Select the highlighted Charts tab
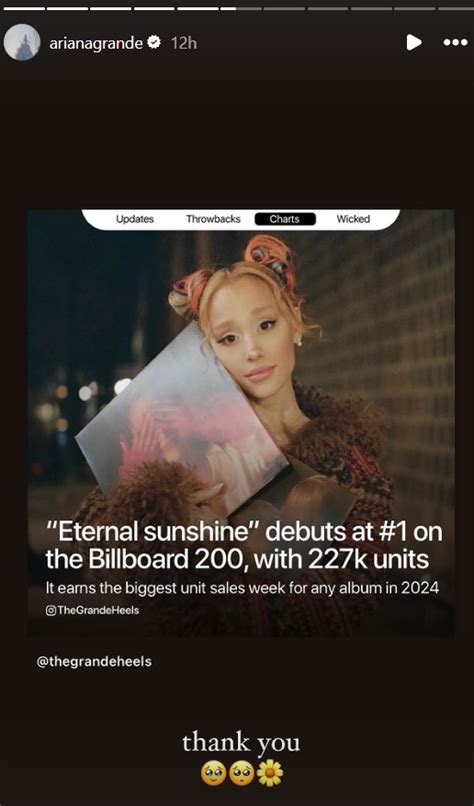This screenshot has height=806, width=474. (285, 219)
